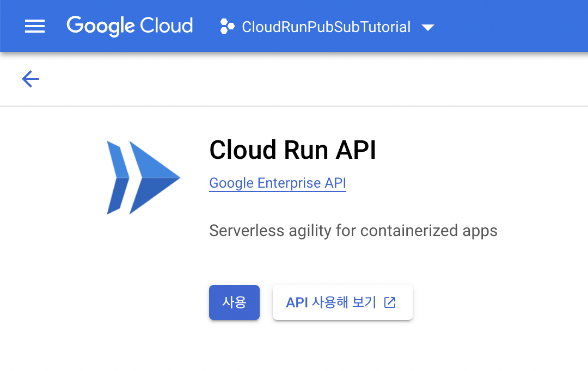Viewport: 588px width, 371px height.
Task: Click the blue 사용 enable button
Action: pos(234,302)
